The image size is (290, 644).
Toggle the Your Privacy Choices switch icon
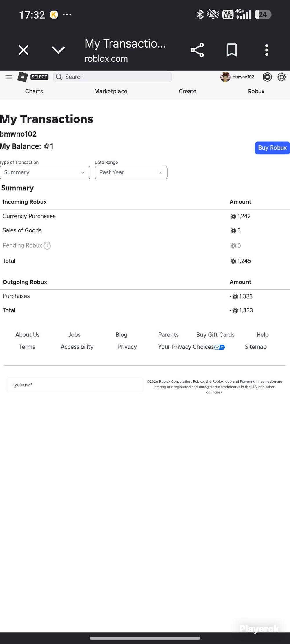[x=220, y=347]
